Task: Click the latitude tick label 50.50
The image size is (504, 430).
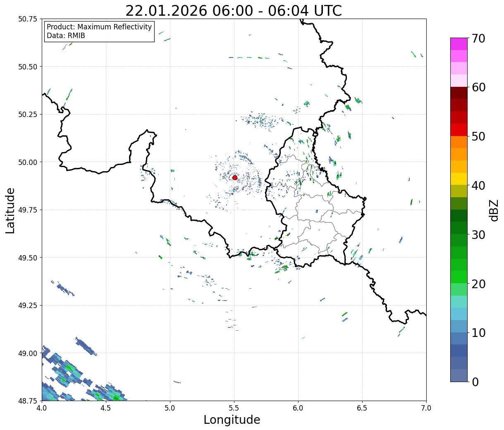Action: coord(28,67)
